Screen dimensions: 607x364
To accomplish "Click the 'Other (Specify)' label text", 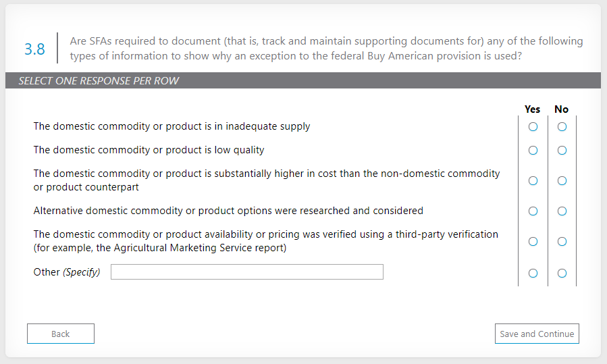I will 67,272.
